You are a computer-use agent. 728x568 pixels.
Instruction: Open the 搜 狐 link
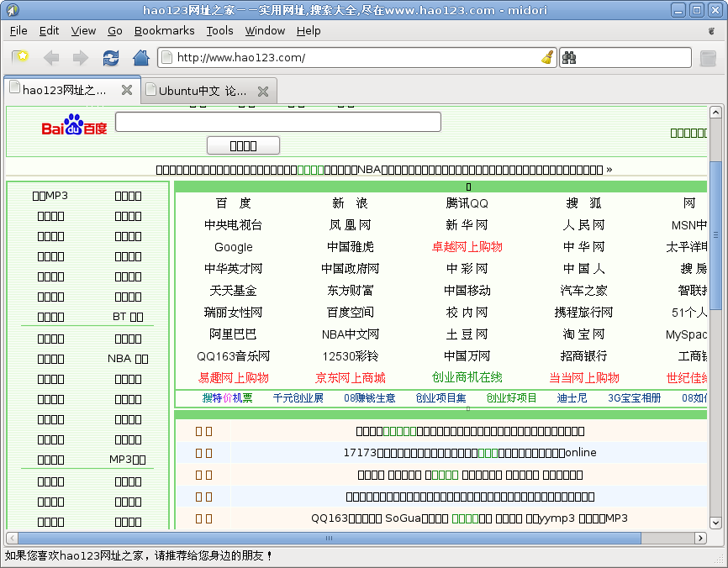click(583, 203)
